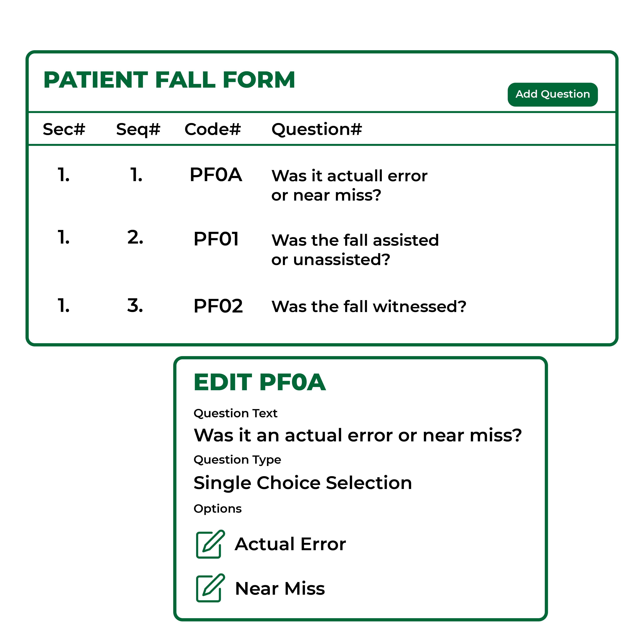Viewport: 644px width, 644px height.
Task: Select the PF02 code entry
Action: (x=218, y=306)
